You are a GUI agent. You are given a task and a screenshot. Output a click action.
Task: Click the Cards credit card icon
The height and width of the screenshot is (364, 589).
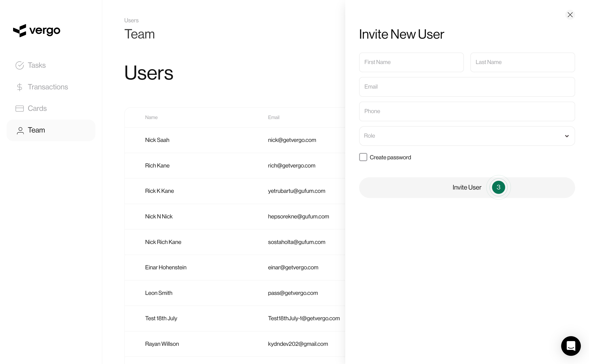19,109
